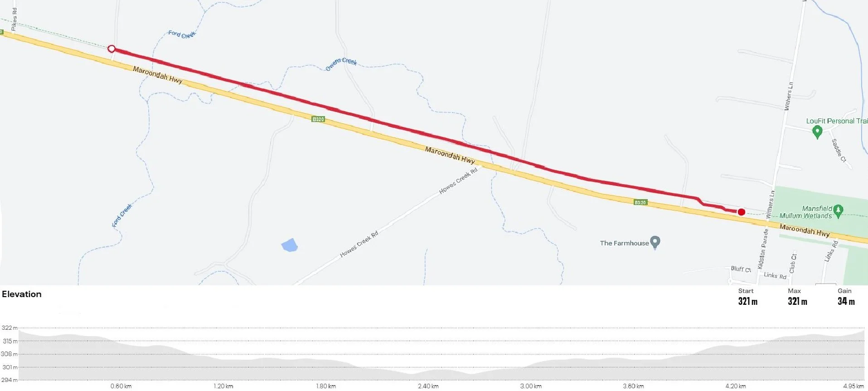Click the B320 road shield near Owens Creek

[x=318, y=119]
